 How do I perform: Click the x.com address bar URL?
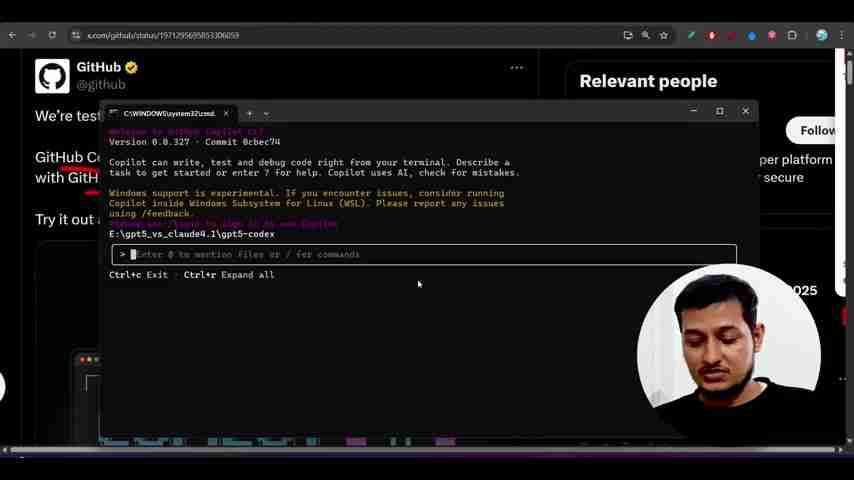(163, 35)
